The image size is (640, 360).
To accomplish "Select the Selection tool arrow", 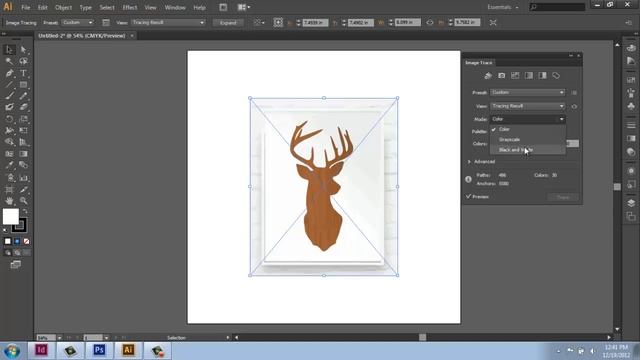I will (x=9, y=50).
